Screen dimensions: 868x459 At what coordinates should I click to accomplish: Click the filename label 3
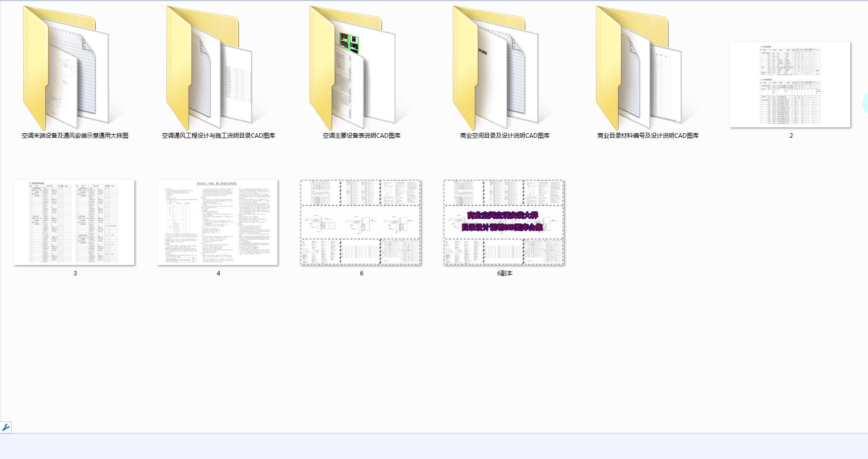[x=75, y=273]
